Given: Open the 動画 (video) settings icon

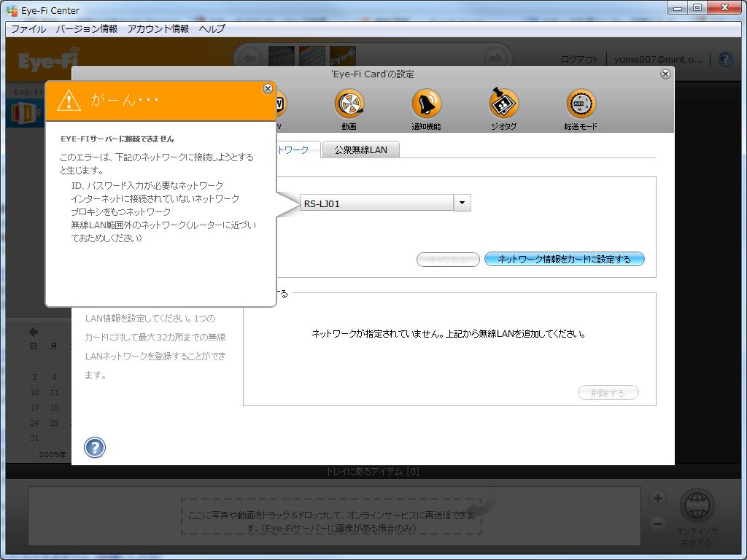Looking at the screenshot, I should [349, 104].
